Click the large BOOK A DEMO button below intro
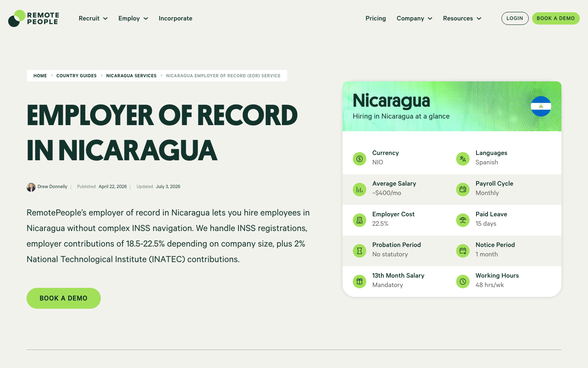Viewport: 588px width, 368px height. [64, 298]
